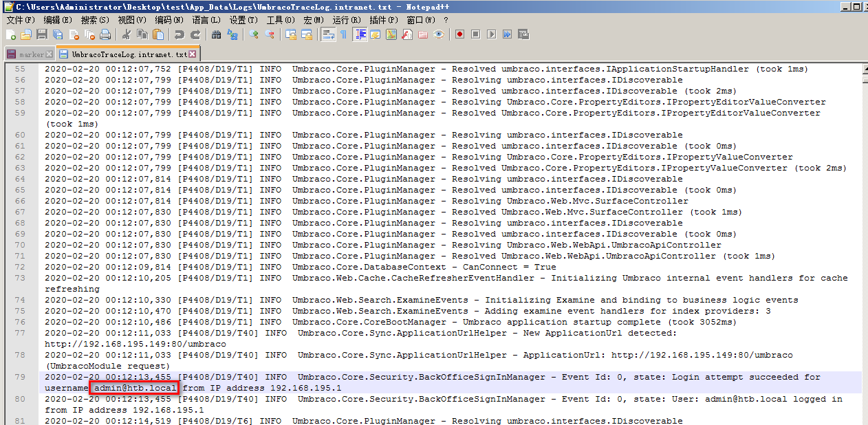Click 'CanConnect = True' text on line 72
The width and height of the screenshot is (868, 425).
click(x=510, y=267)
